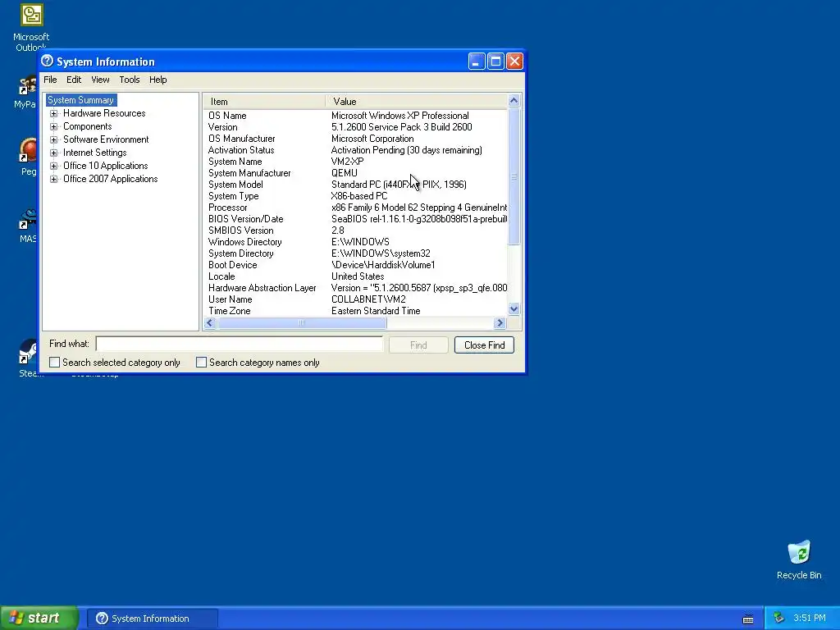Click the vertical scrollbar thumb

point(514,176)
